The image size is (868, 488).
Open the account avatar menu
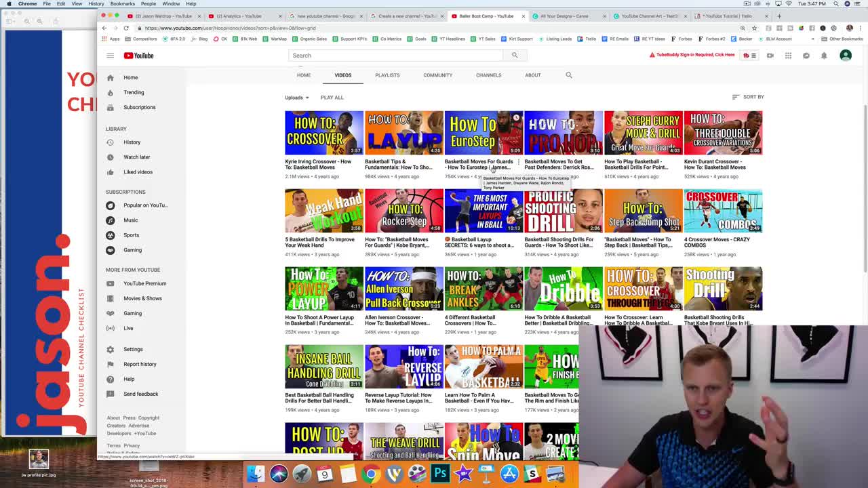846,56
